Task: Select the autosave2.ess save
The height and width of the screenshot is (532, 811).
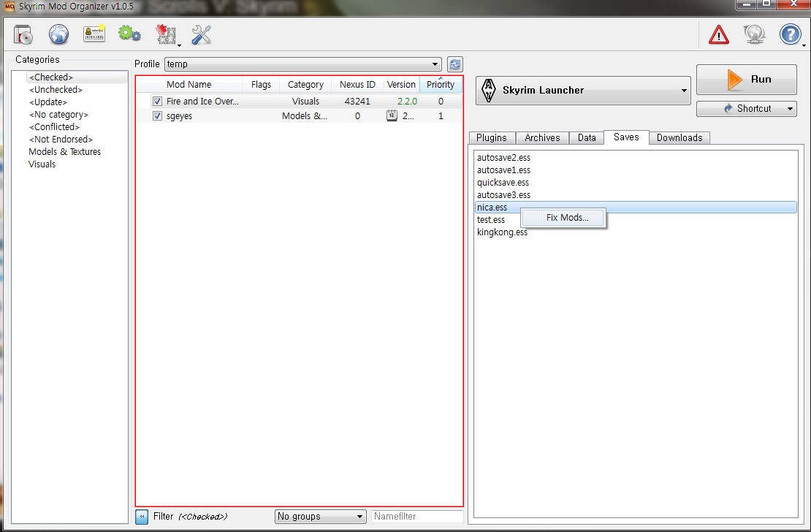Action: coord(503,158)
